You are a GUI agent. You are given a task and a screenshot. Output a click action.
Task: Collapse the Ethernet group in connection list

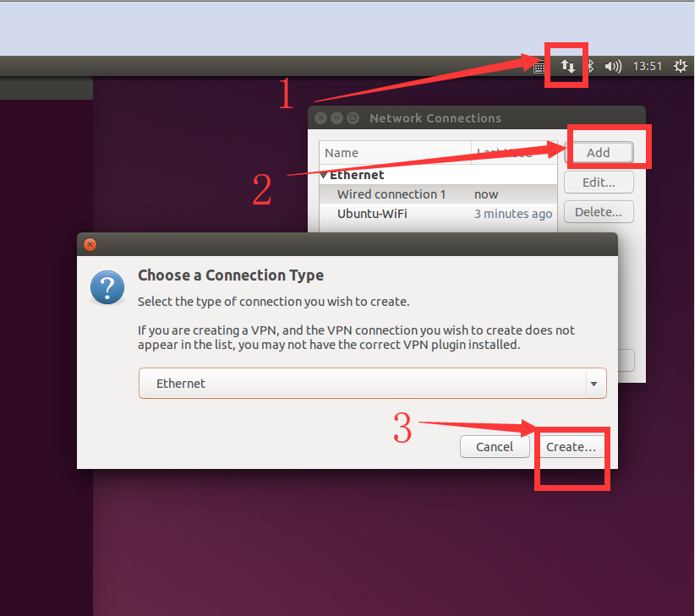coord(324,175)
